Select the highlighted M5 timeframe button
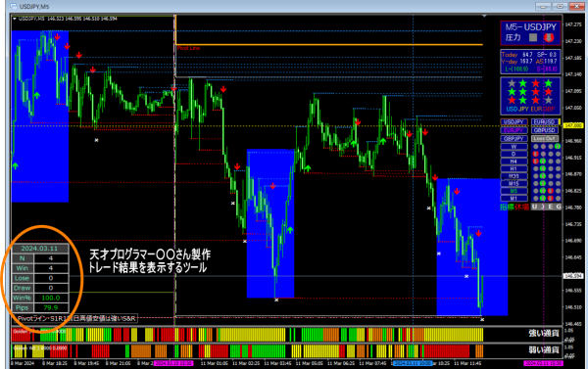Image resolution: width=588 pixels, height=369 pixels. tap(514, 191)
